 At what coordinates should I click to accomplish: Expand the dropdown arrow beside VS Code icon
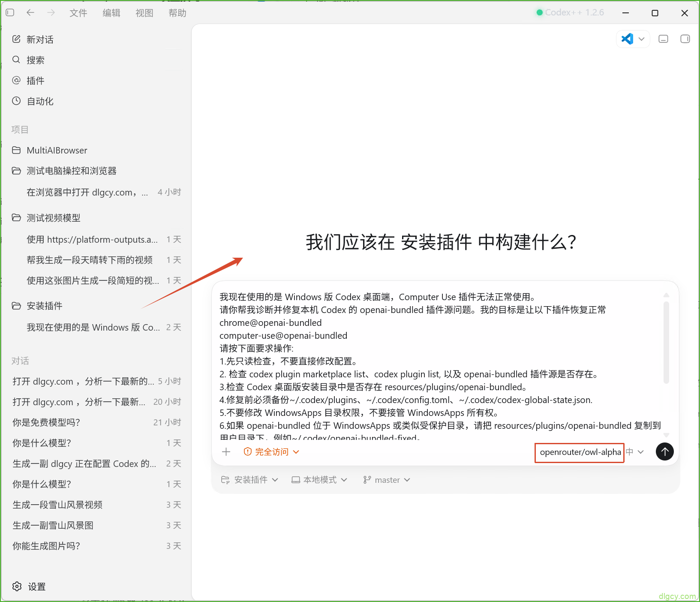641,39
